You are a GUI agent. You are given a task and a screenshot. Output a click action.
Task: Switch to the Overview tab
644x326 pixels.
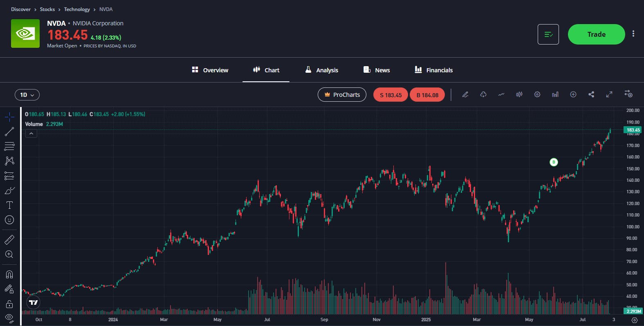210,70
